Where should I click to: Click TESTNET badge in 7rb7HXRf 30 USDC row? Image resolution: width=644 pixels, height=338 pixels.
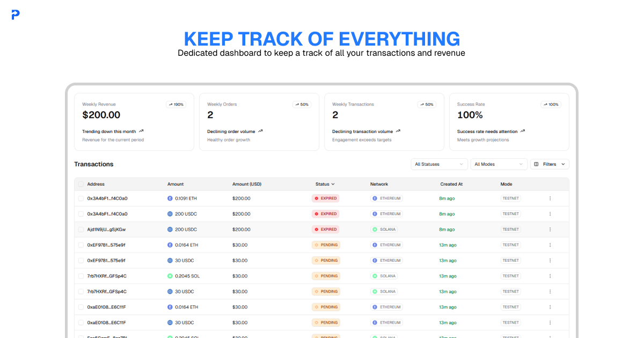click(x=511, y=292)
